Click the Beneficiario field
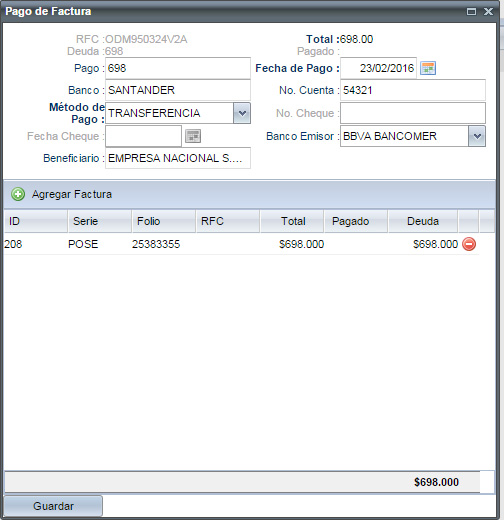This screenshot has height=520, width=504. [178, 158]
